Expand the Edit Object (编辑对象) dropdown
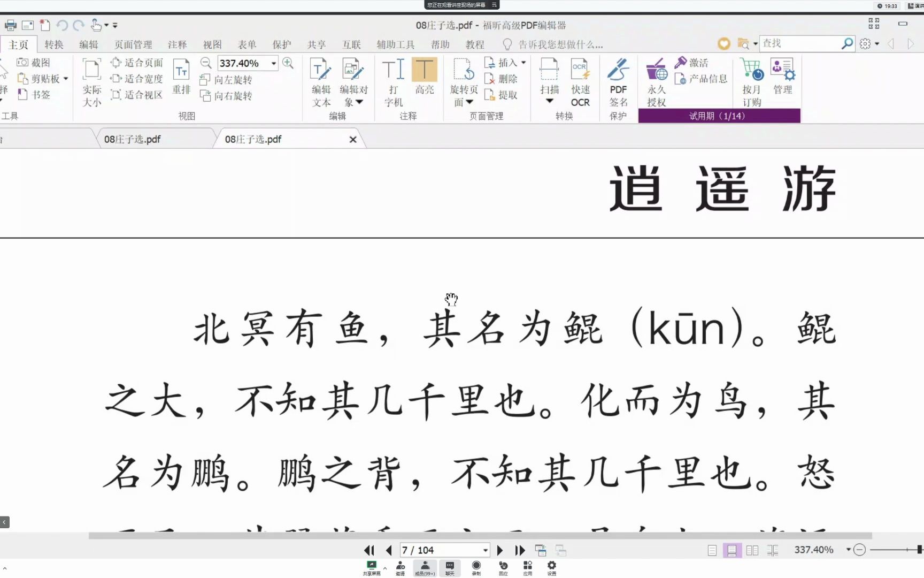Viewport: 924px width, 578px height. point(359,102)
